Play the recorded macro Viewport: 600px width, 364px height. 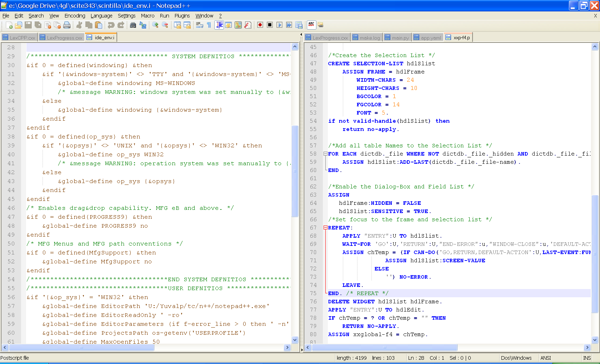click(279, 25)
